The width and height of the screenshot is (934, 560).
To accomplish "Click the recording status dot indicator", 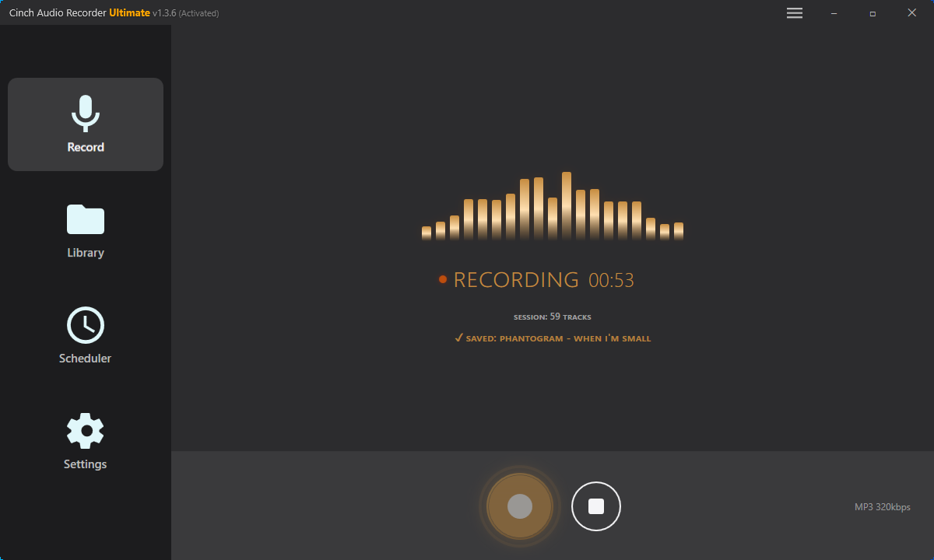I will point(444,279).
